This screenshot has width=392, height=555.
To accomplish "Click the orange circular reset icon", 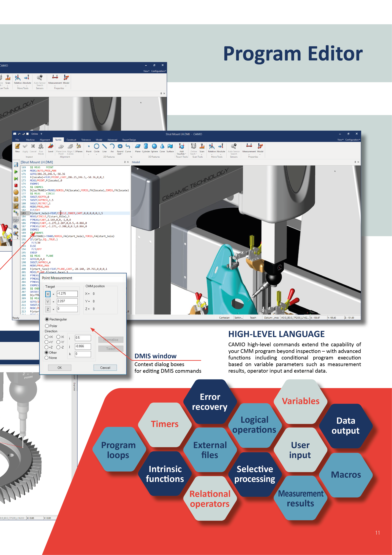I will (x=16, y=192).
